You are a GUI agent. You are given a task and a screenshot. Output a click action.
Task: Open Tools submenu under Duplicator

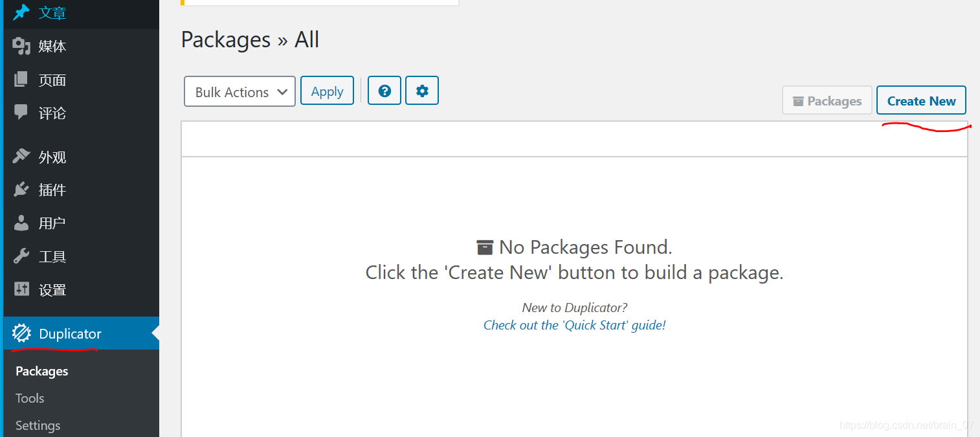click(30, 398)
